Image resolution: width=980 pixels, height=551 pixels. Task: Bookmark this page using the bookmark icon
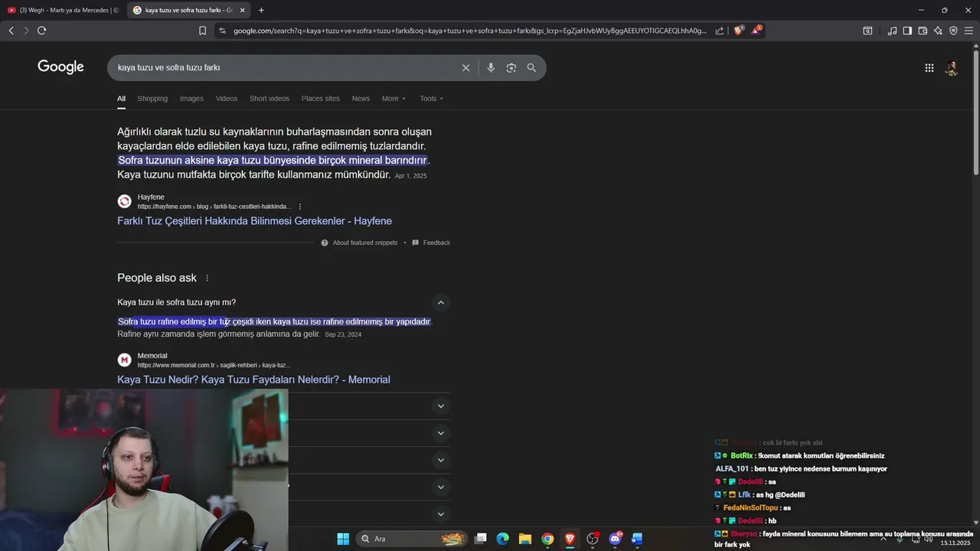(x=202, y=31)
